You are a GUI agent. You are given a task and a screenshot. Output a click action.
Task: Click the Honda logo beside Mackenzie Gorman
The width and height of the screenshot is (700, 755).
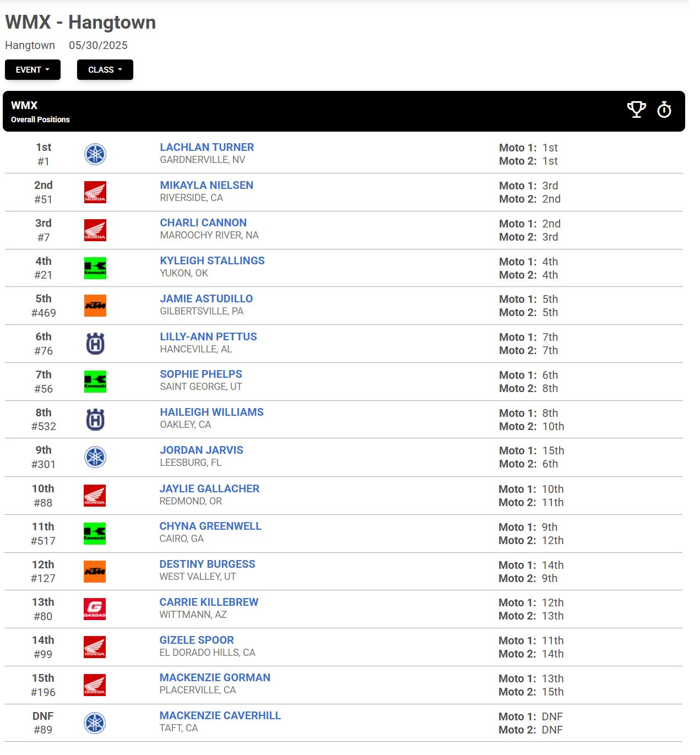(x=95, y=686)
